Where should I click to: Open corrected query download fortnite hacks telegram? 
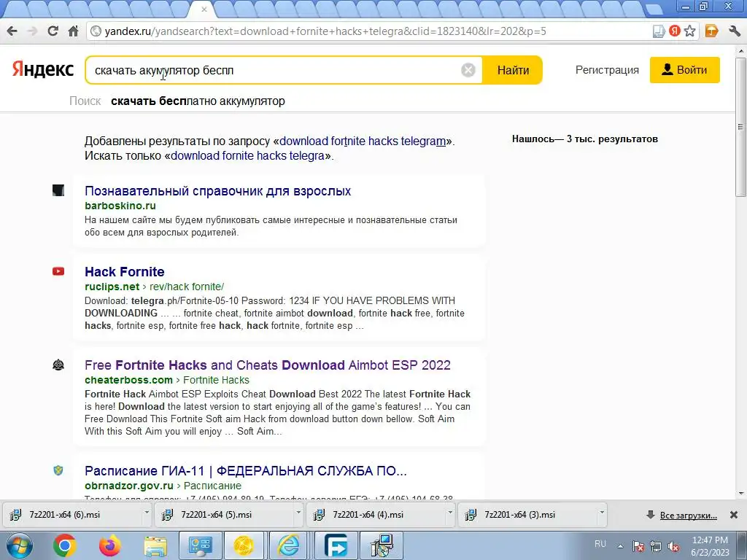(x=363, y=141)
